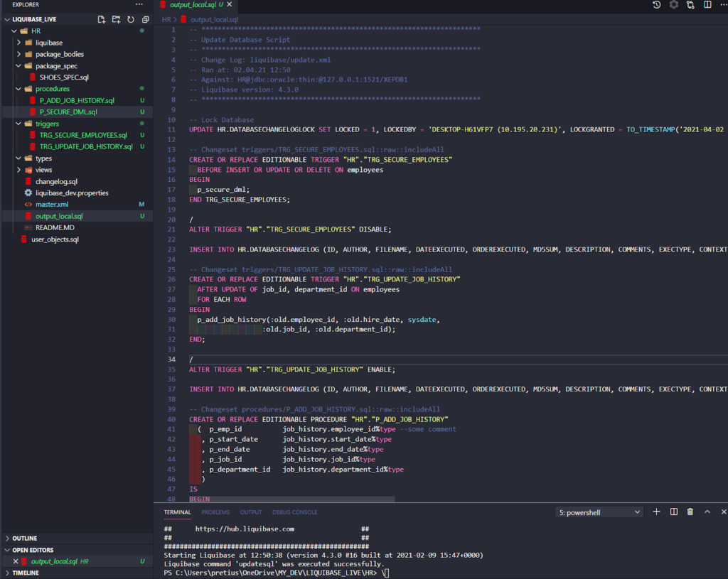This screenshot has height=579, width=728.
Task: Switch to the DEBUG CONSOLE tab
Action: pyautogui.click(x=295, y=512)
